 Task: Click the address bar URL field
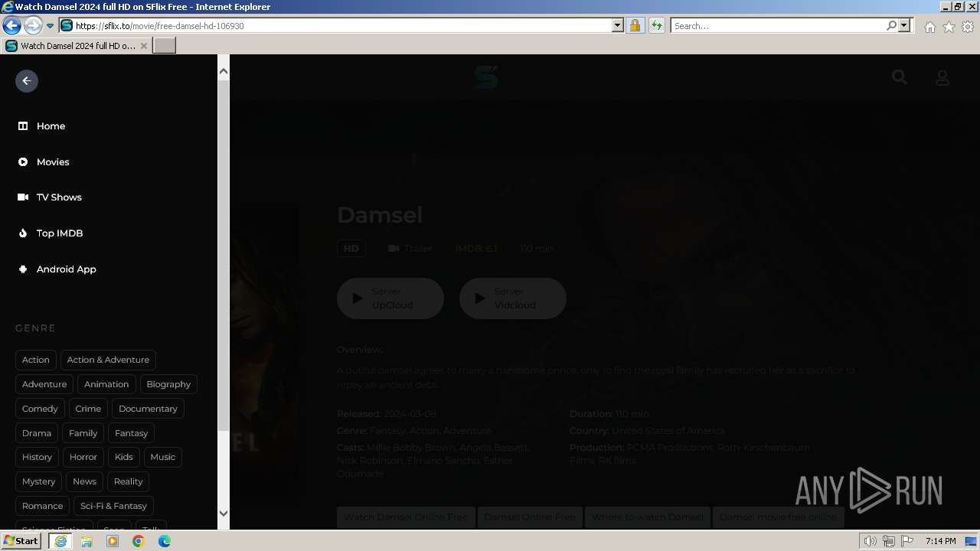pos(343,26)
